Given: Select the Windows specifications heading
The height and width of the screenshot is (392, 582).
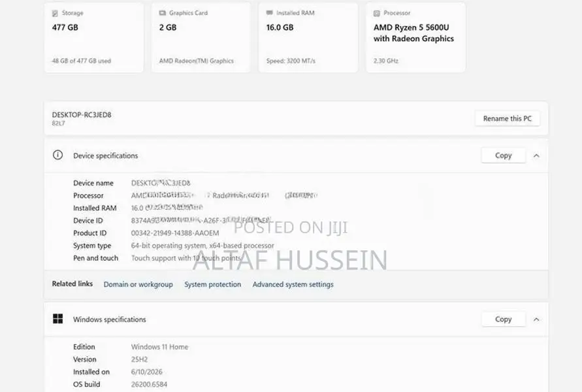Looking at the screenshot, I should (110, 319).
